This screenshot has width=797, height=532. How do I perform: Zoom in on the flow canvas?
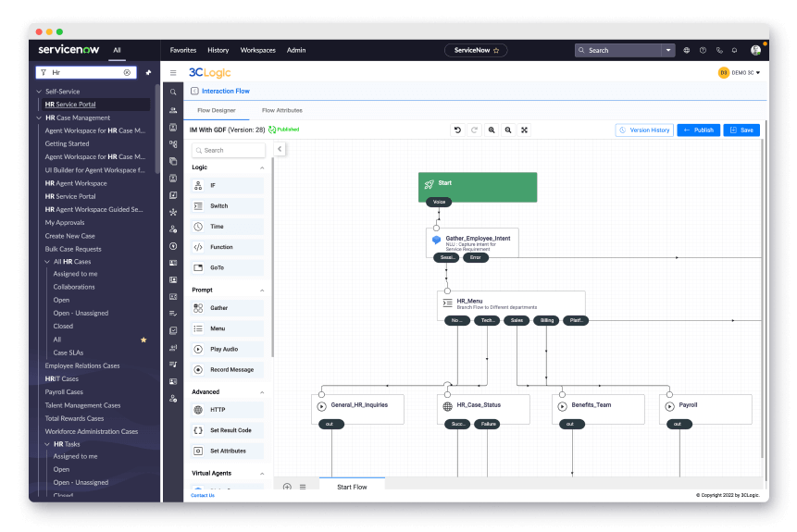point(492,130)
